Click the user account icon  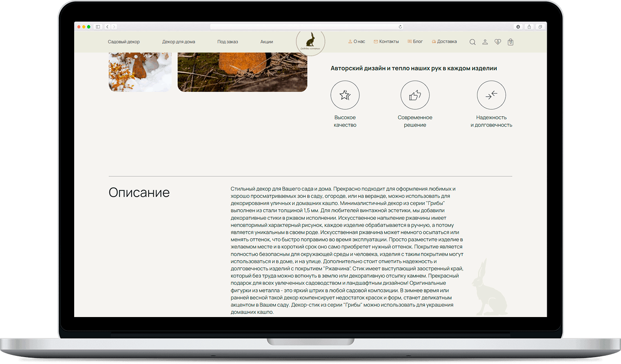point(485,41)
